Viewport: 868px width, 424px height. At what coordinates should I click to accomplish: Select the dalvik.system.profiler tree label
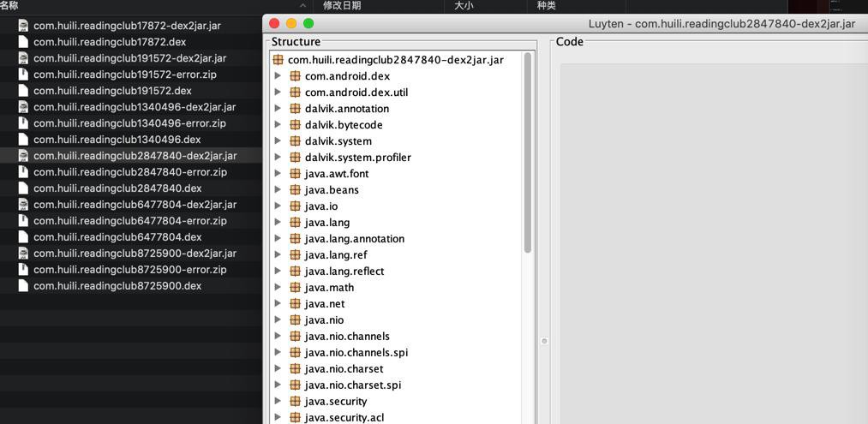(357, 158)
